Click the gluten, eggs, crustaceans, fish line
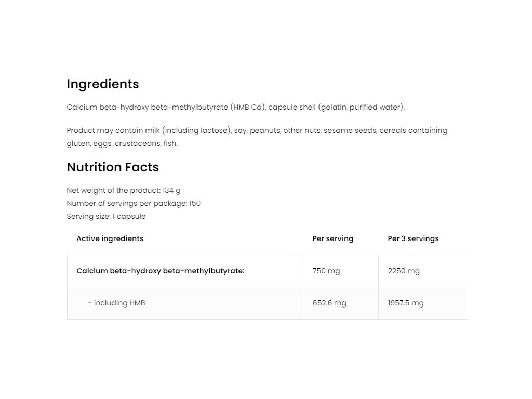532x399 pixels. click(122, 143)
